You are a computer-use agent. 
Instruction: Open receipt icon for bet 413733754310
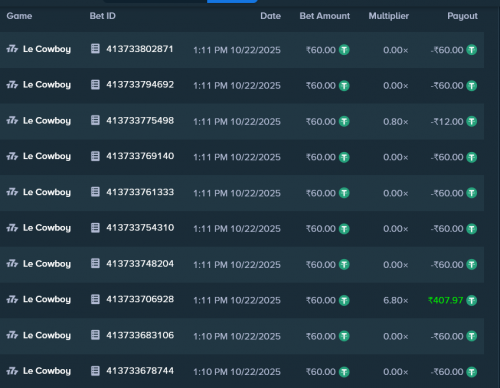tap(95, 228)
